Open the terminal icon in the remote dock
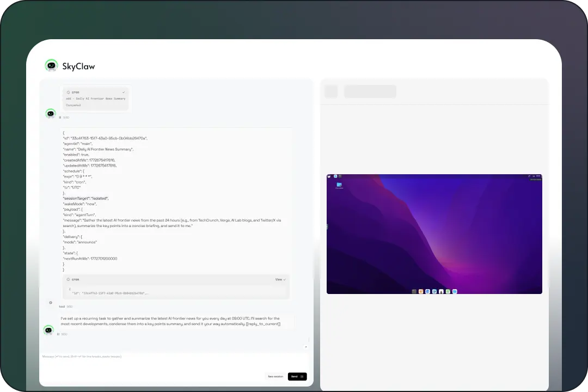The image size is (588, 392). tap(414, 291)
